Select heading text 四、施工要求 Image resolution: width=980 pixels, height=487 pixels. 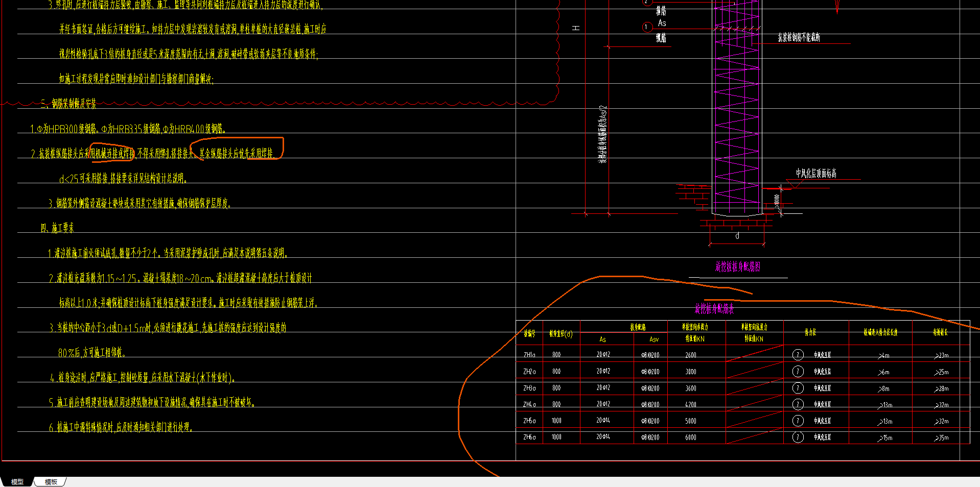(57, 228)
